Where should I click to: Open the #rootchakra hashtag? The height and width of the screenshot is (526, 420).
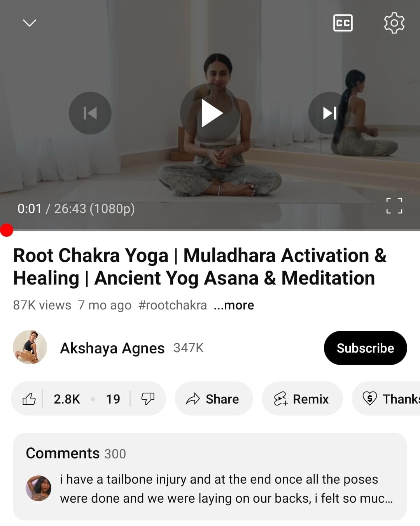(x=173, y=305)
